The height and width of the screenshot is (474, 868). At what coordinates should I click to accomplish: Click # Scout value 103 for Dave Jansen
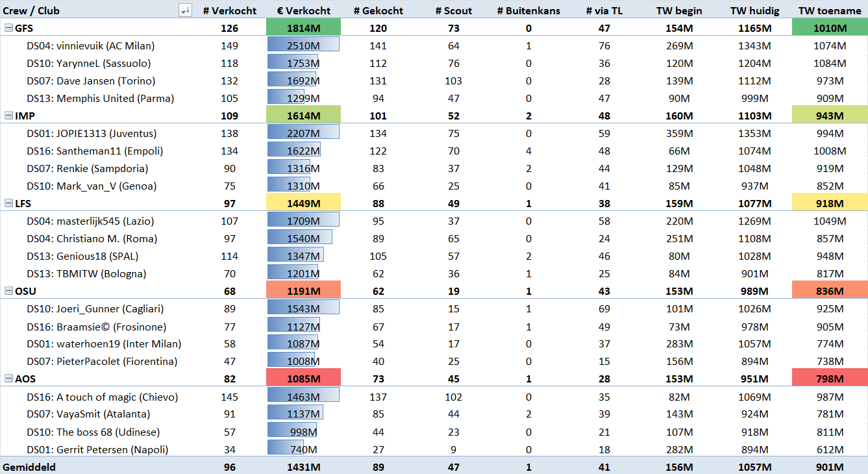click(454, 81)
